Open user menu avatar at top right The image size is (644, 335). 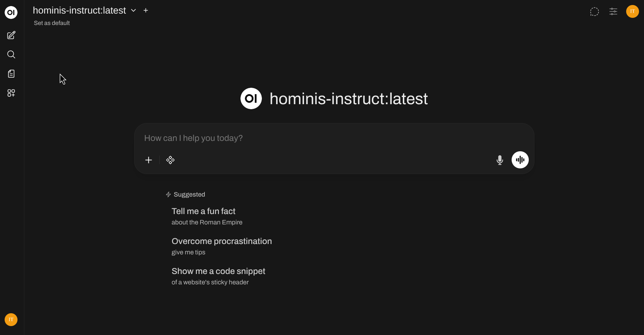pyautogui.click(x=632, y=11)
